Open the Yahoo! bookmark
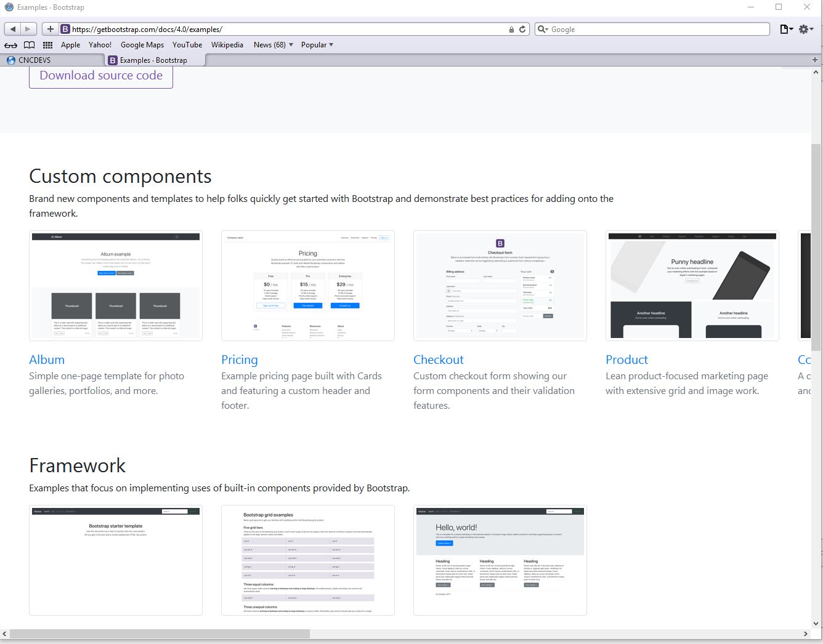823x644 pixels. 100,45
